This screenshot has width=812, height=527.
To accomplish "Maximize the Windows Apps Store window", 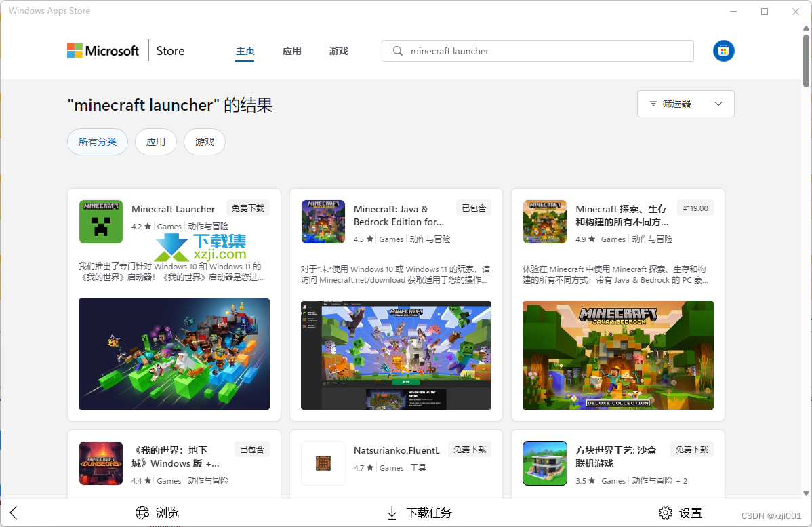I will 765,12.
